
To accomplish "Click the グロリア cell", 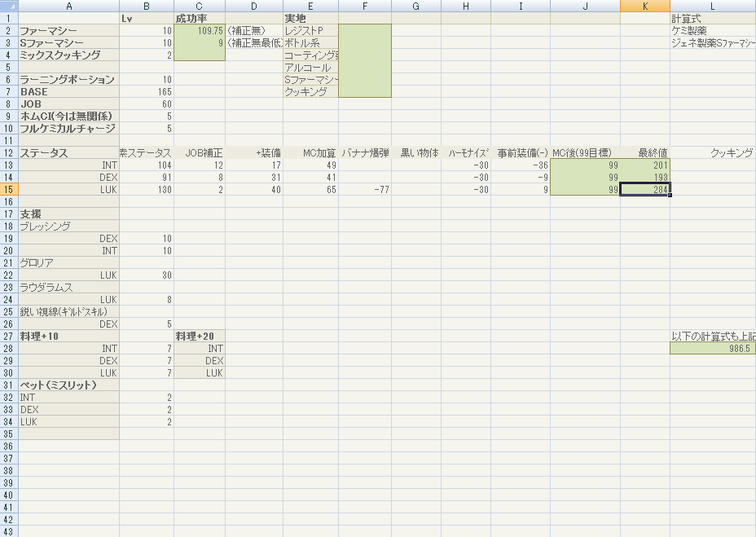I will 69,263.
